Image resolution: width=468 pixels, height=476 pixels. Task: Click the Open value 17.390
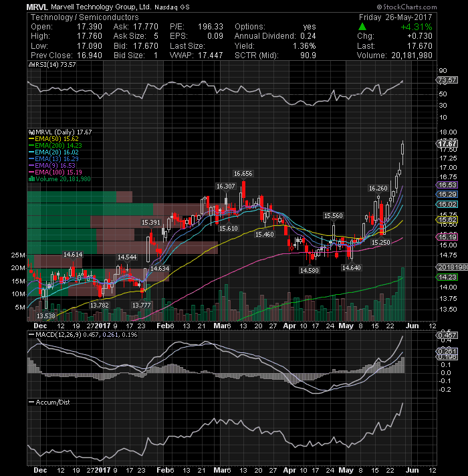click(x=90, y=27)
